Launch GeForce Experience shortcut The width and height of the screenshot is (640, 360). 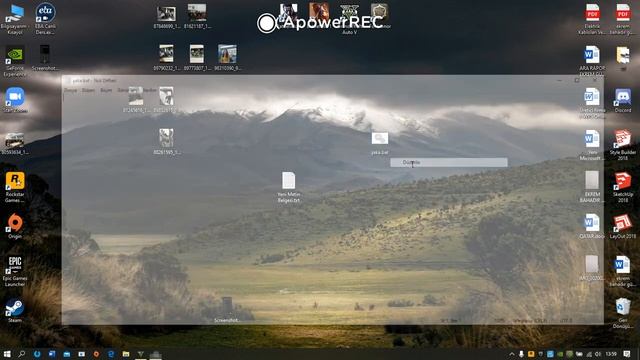point(15,61)
